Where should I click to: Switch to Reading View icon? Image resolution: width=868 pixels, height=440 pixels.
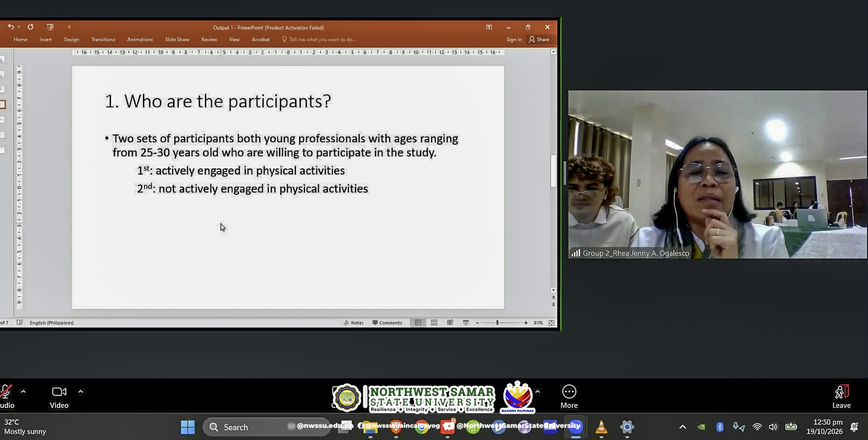[x=450, y=323]
